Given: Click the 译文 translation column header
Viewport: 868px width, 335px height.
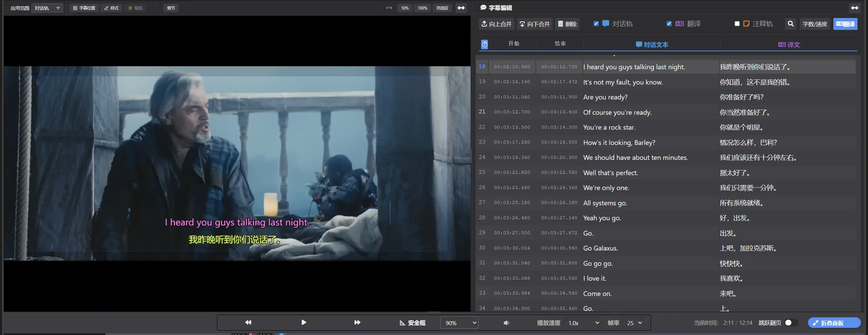Looking at the screenshot, I should 789,44.
